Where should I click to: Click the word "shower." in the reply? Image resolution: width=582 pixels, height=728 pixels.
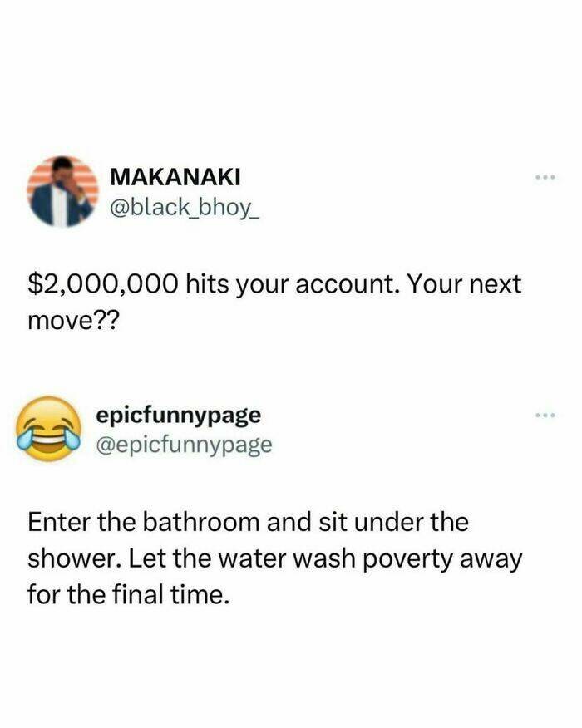[x=75, y=558]
